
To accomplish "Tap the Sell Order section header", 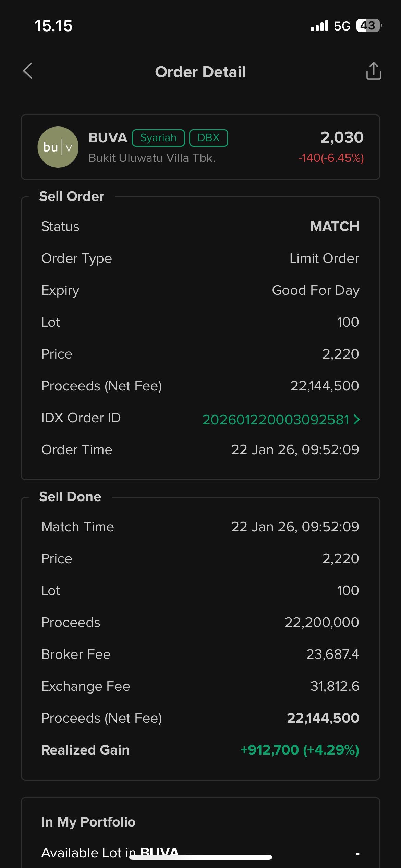I will [72, 196].
